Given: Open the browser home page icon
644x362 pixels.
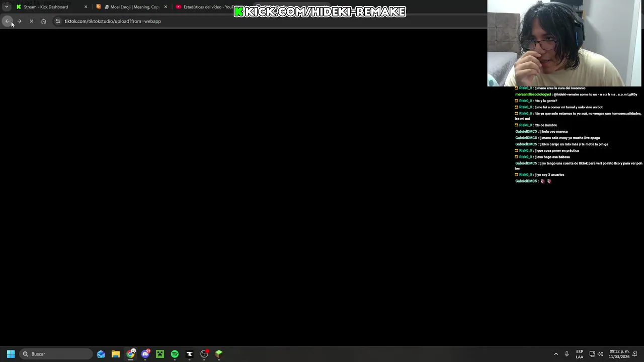Looking at the screenshot, I should (43, 21).
